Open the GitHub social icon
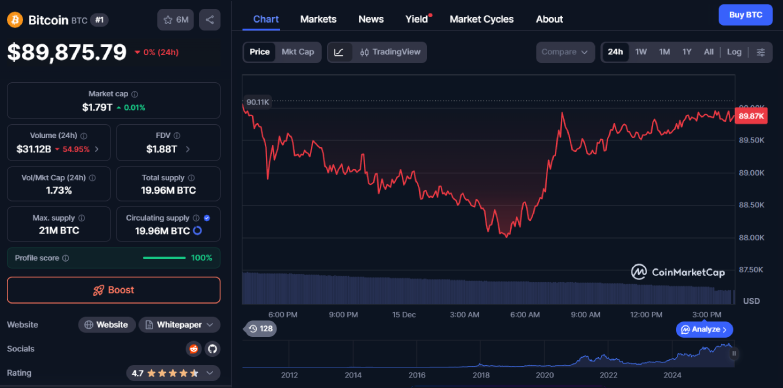 coord(213,349)
